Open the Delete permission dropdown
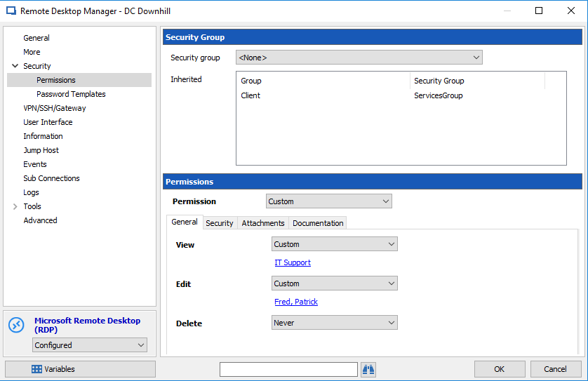 335,323
